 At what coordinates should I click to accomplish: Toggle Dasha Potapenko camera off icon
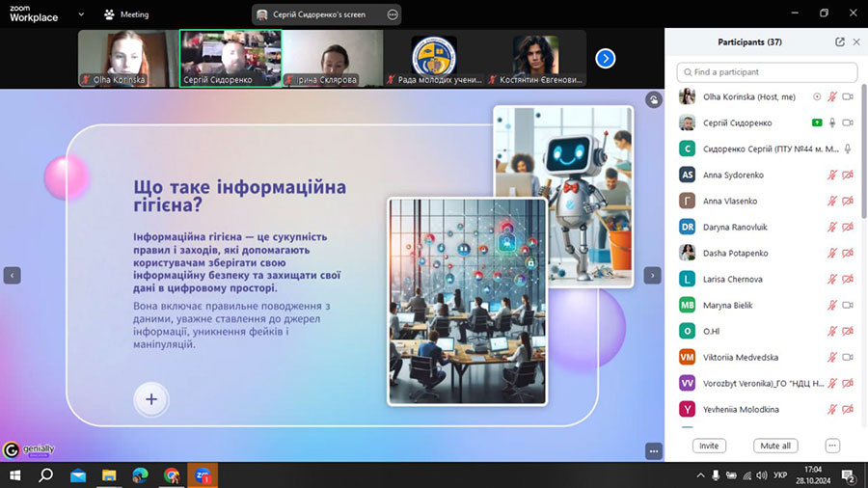[848, 253]
